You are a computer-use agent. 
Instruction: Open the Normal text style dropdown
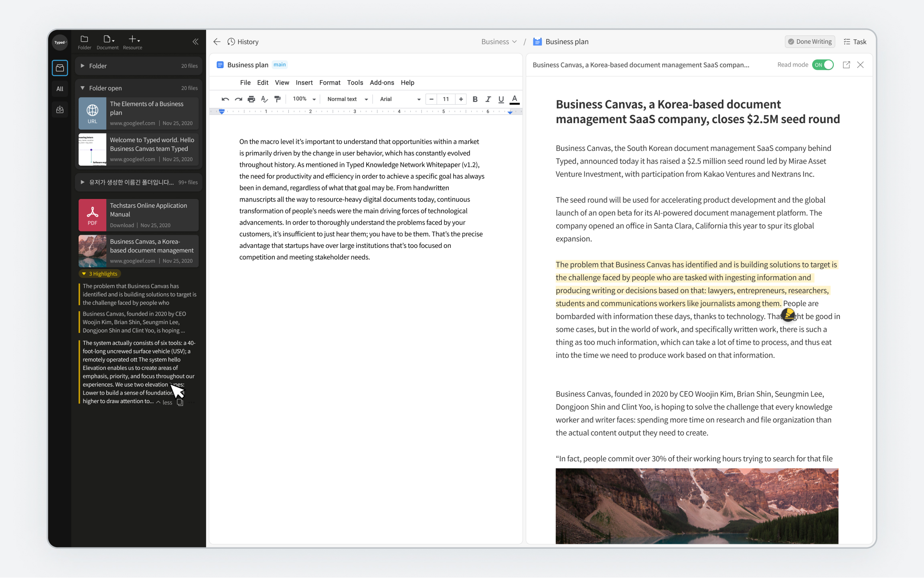point(348,99)
